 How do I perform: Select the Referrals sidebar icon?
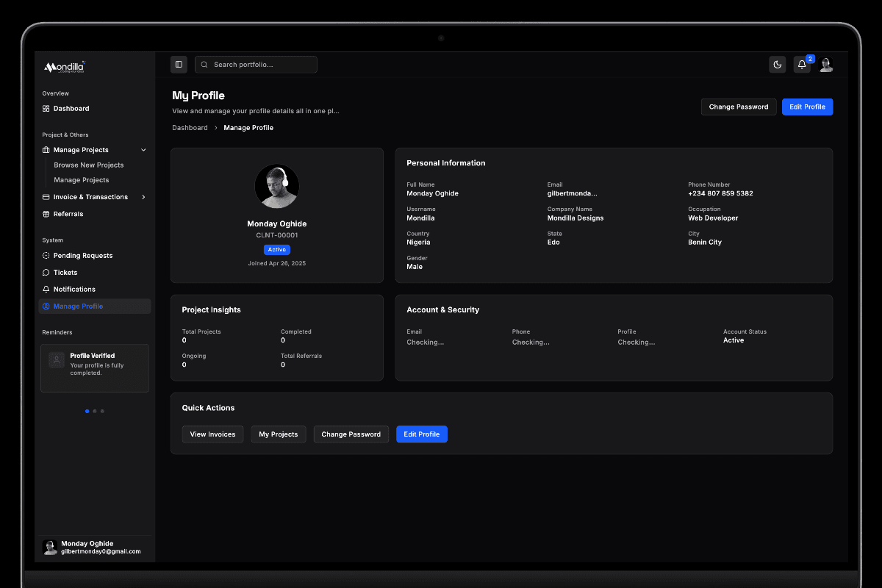coord(46,214)
